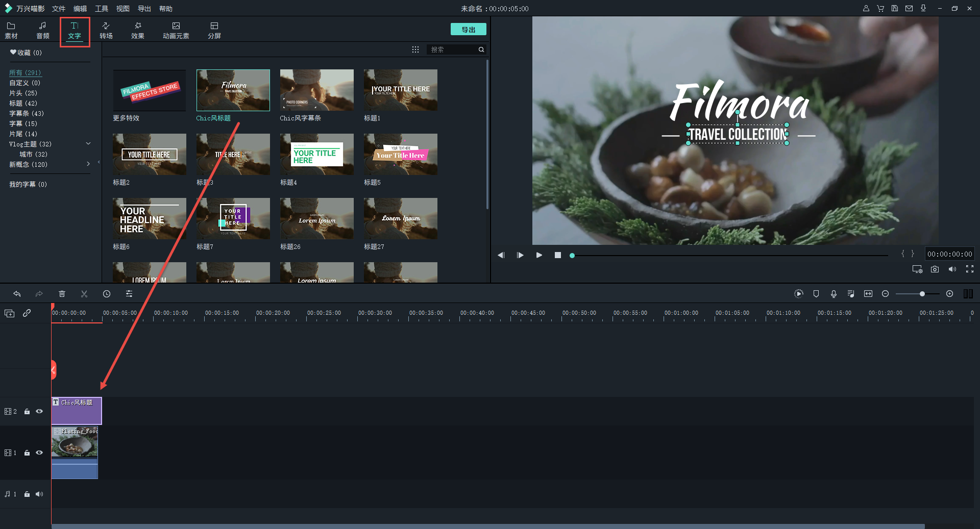Collapse the left category panel arrow

click(x=99, y=162)
